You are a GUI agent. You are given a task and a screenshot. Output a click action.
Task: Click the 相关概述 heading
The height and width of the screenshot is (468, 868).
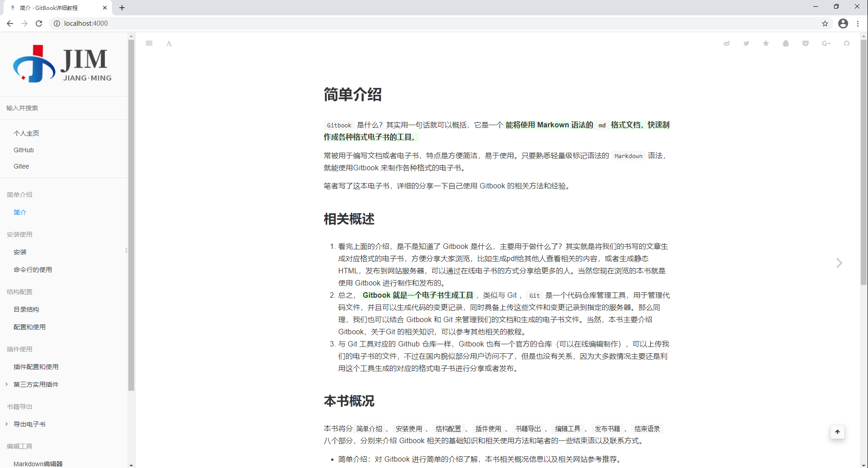349,219
